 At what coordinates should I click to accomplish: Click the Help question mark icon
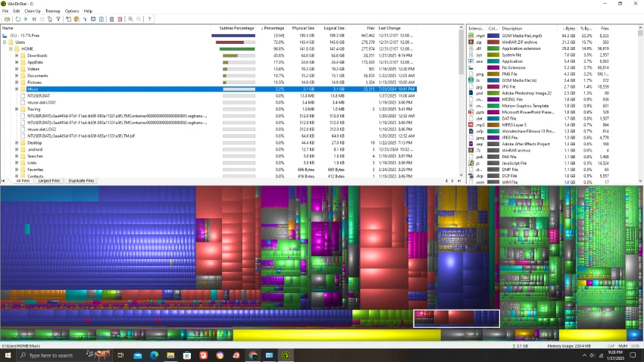(149, 19)
